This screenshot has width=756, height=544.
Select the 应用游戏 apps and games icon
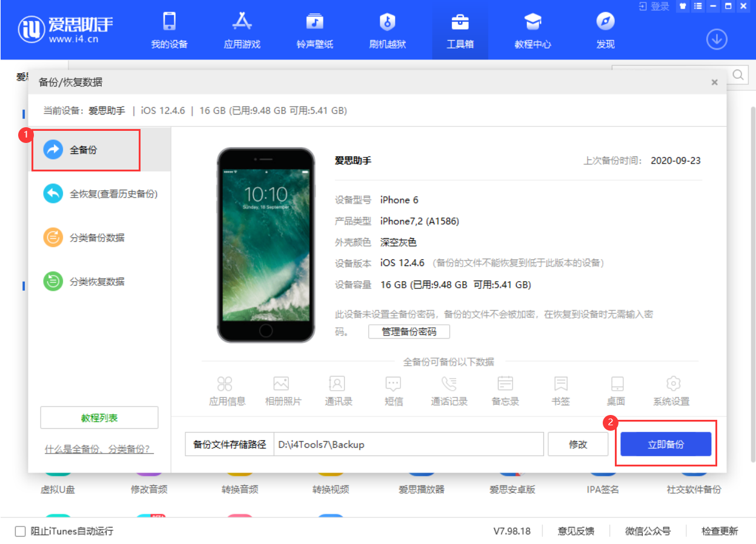pyautogui.click(x=241, y=30)
